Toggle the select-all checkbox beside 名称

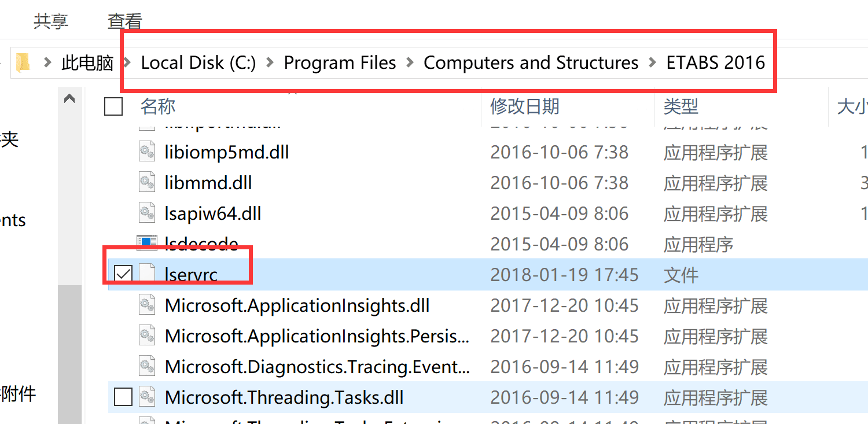[113, 106]
